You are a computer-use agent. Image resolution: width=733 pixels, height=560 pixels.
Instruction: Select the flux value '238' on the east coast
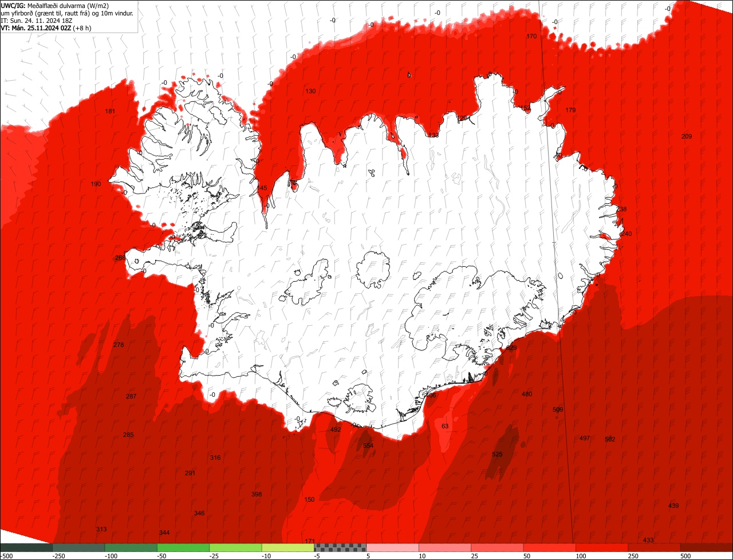[621, 209]
